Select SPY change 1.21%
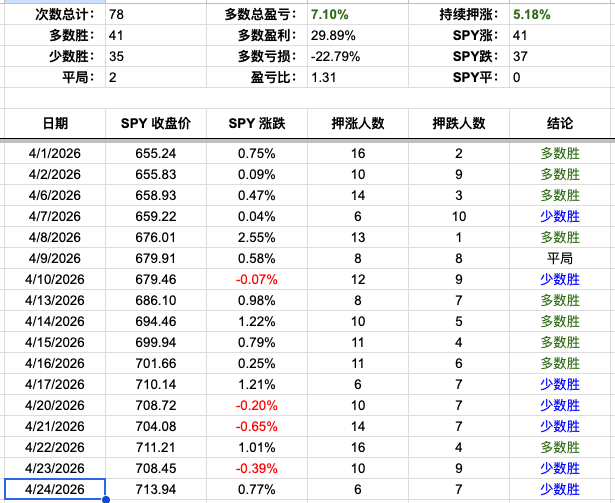 pos(257,385)
